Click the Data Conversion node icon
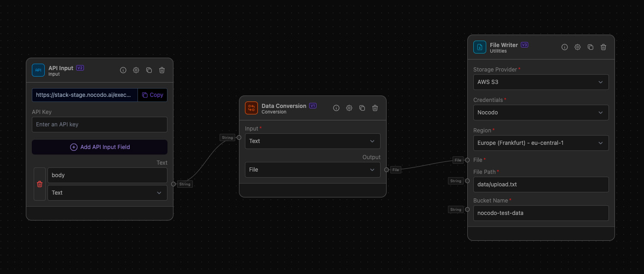 coord(251,108)
